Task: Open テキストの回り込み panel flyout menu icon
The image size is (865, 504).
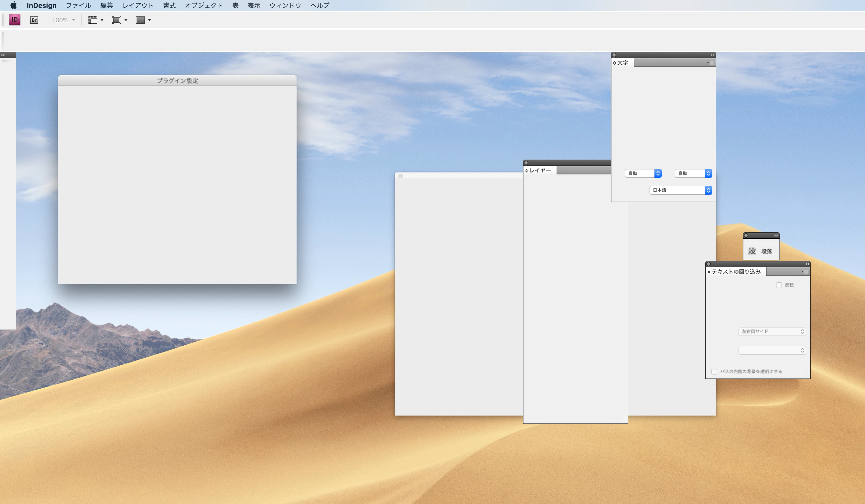Action: coord(805,271)
